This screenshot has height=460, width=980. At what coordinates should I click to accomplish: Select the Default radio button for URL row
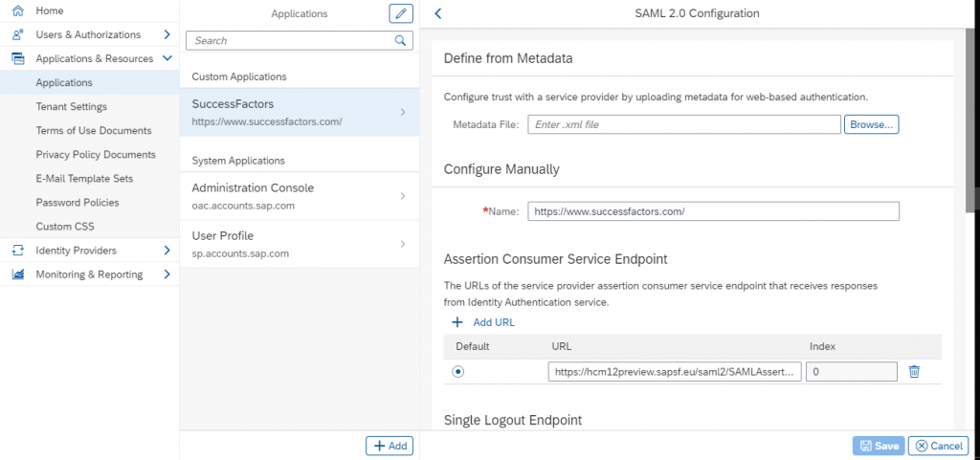(x=458, y=371)
